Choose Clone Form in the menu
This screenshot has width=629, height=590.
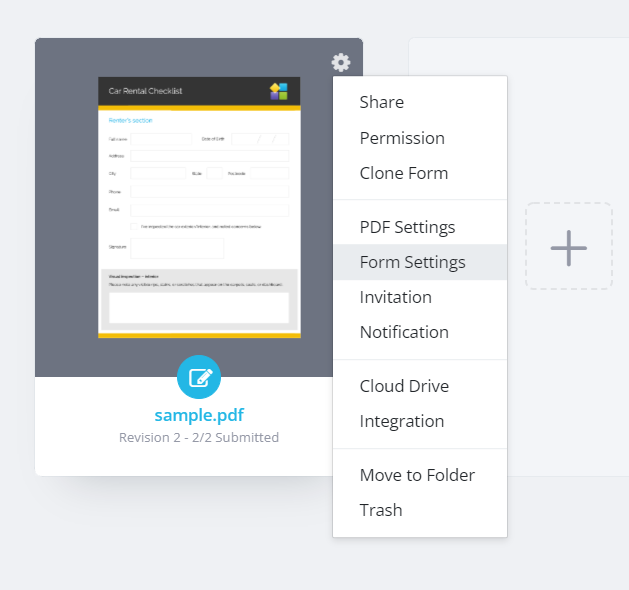point(404,173)
